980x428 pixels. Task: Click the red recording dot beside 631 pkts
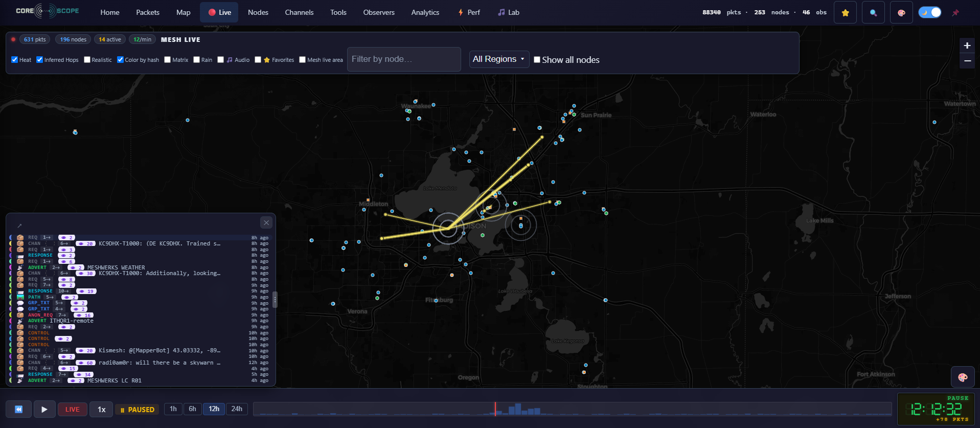[13, 39]
